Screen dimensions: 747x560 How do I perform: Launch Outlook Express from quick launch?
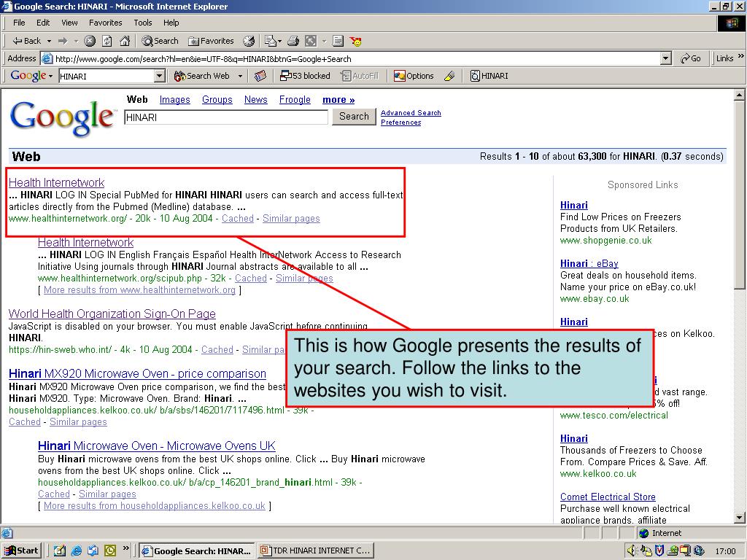click(x=93, y=551)
